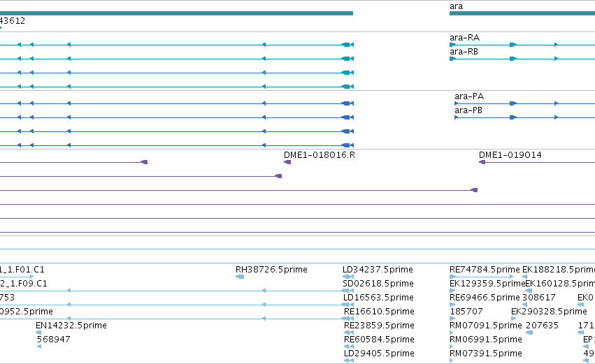
Task: Click the EN14232.5prime label
Action: point(71,326)
